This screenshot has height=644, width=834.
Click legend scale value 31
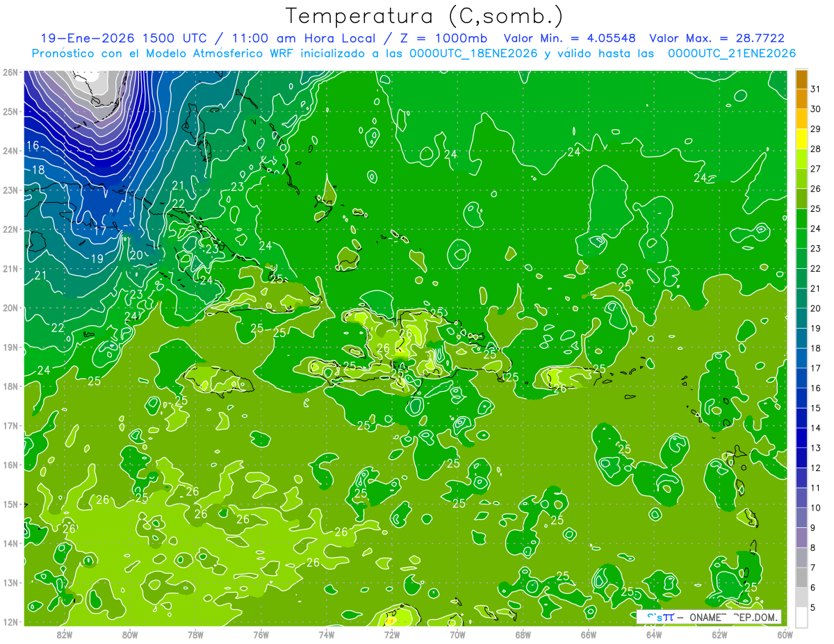pos(815,89)
